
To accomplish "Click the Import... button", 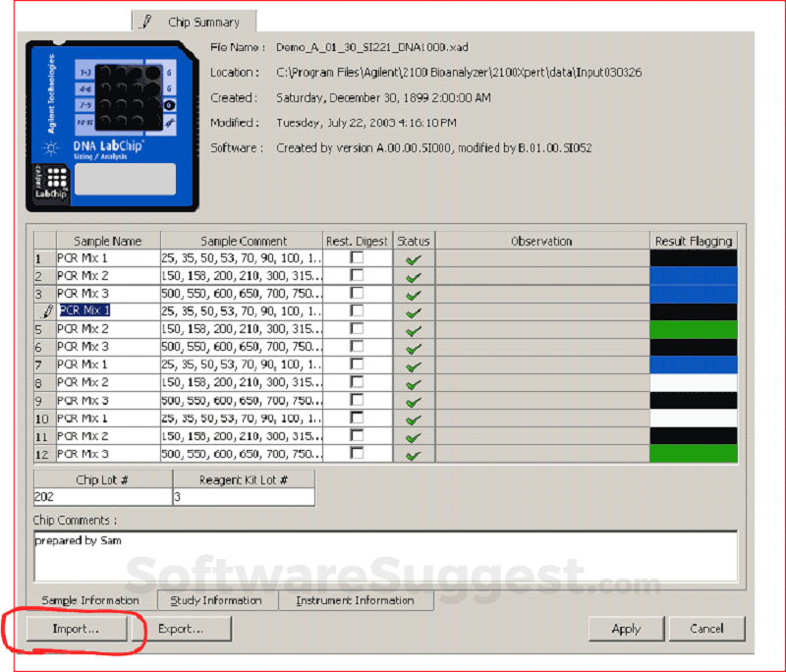I will (x=76, y=629).
